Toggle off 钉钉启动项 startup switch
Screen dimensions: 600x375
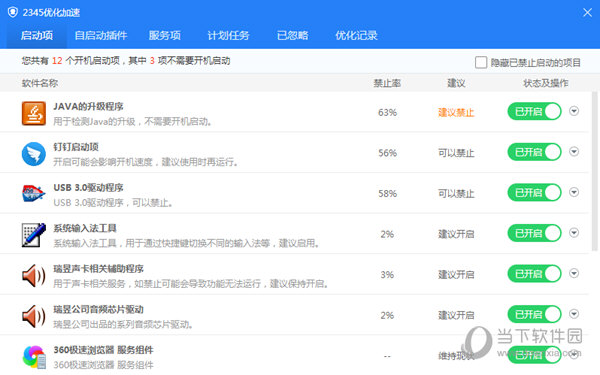click(x=534, y=152)
